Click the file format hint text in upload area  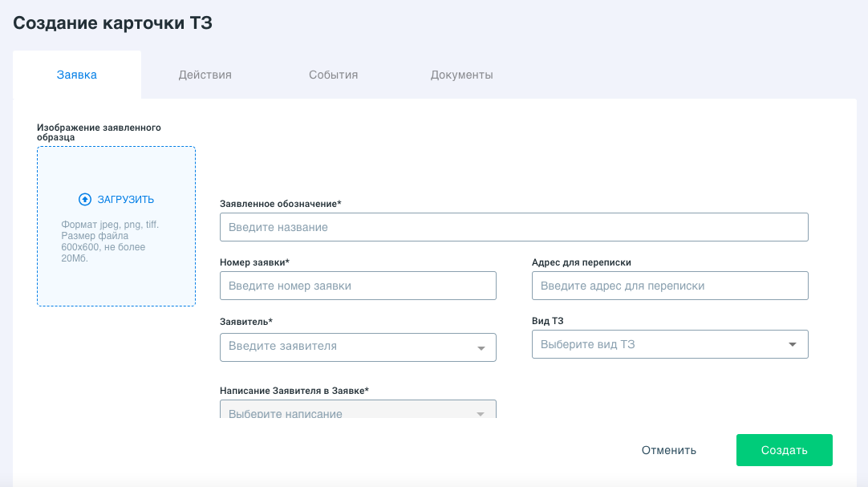110,241
